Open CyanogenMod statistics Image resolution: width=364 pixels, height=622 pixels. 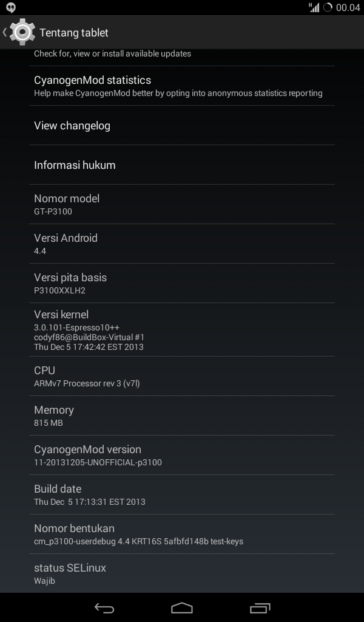pos(182,86)
